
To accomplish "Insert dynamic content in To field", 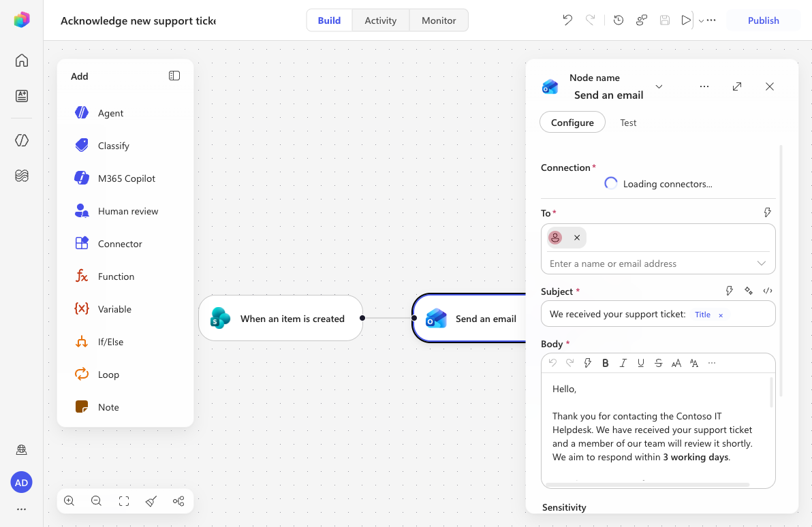I will click(x=768, y=212).
